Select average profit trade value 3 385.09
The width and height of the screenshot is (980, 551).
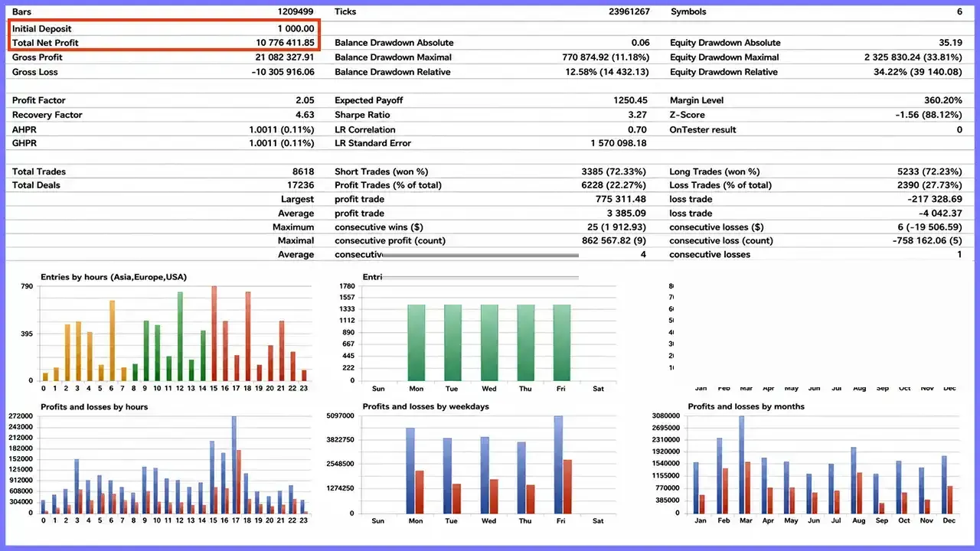point(626,214)
